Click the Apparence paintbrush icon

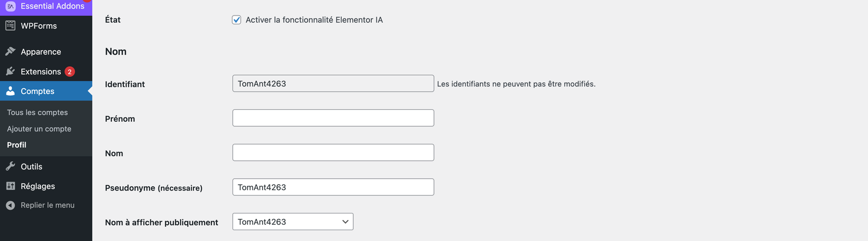[10, 51]
